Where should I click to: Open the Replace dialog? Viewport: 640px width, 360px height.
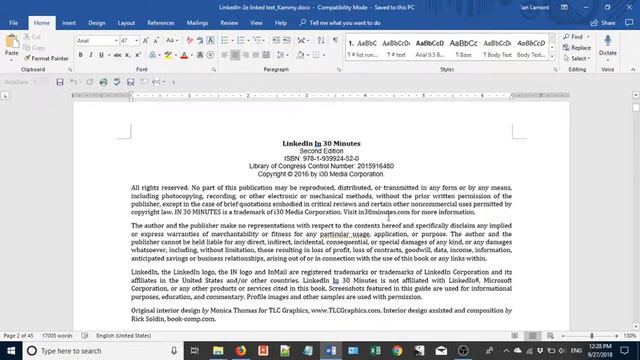pyautogui.click(x=577, y=48)
